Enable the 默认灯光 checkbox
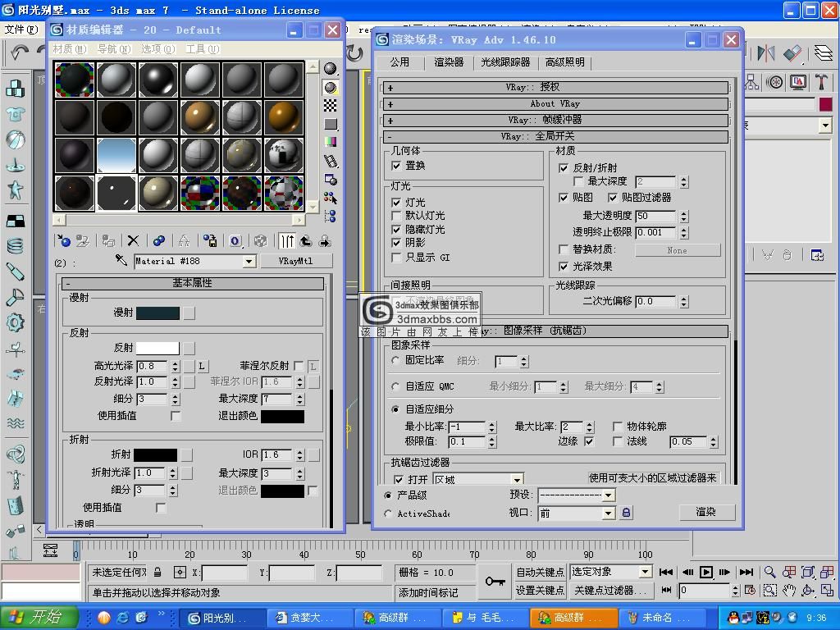The height and width of the screenshot is (630, 840). [397, 216]
